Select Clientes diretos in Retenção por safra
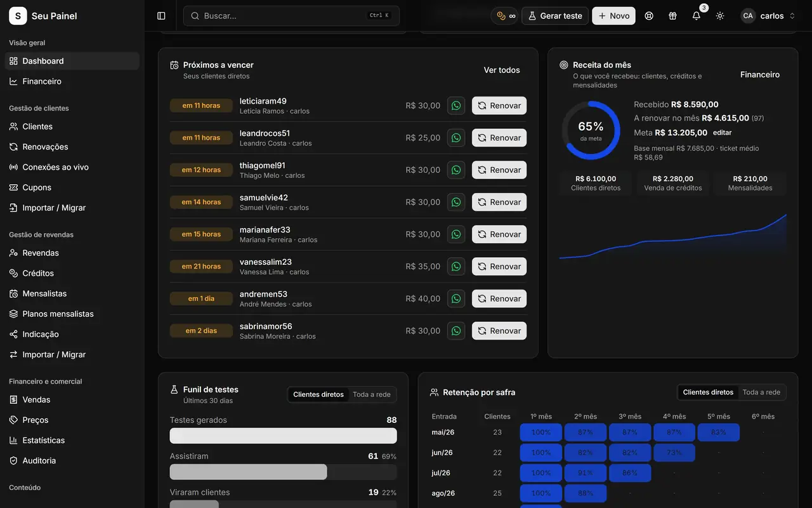812x508 pixels. coord(708,392)
